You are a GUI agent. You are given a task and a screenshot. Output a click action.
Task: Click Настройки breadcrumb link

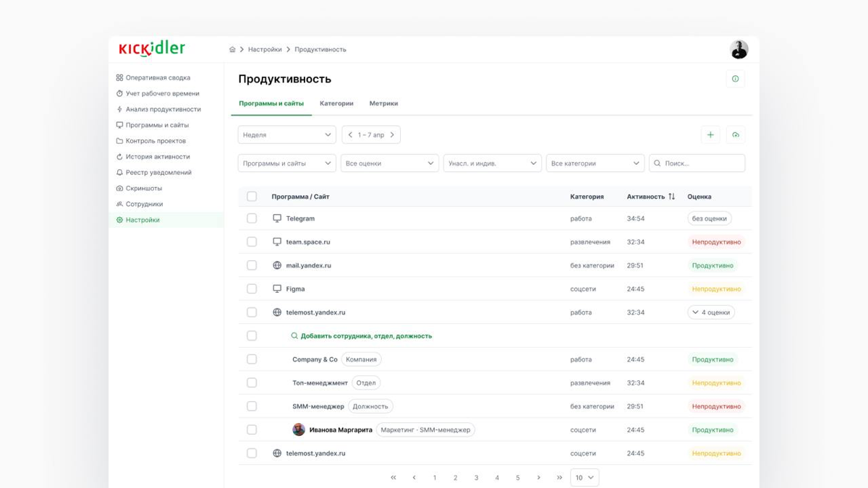pyautogui.click(x=265, y=50)
